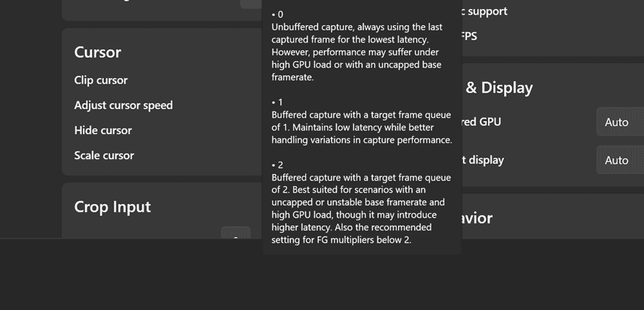Click the '• 2' bullet in the tooltip

[x=278, y=165]
